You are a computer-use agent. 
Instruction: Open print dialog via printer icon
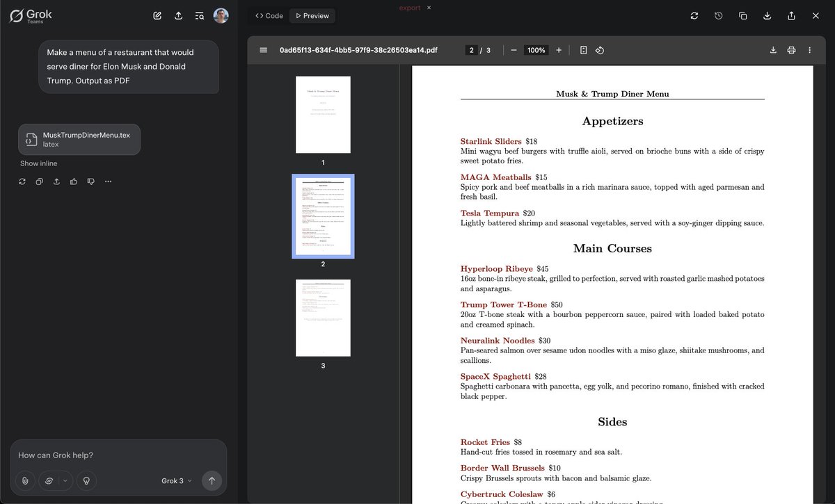coord(791,50)
